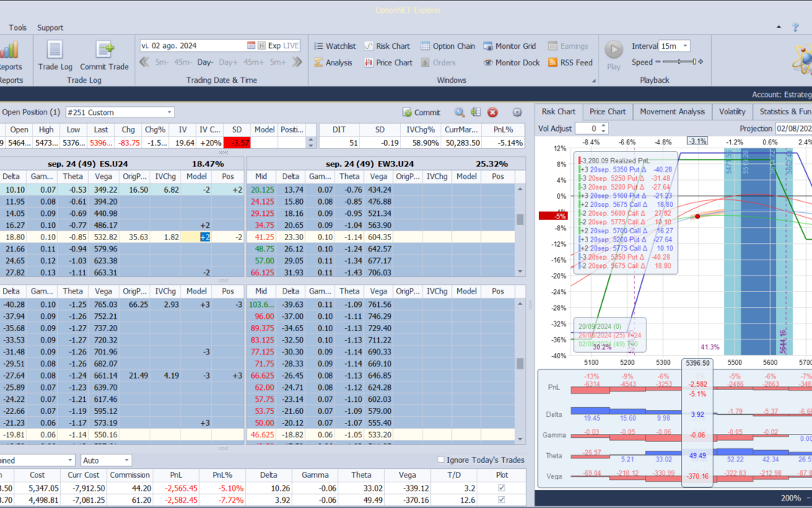The width and height of the screenshot is (812, 508).
Task: Collapse the ribbon with the up arrow
Action: point(778,27)
